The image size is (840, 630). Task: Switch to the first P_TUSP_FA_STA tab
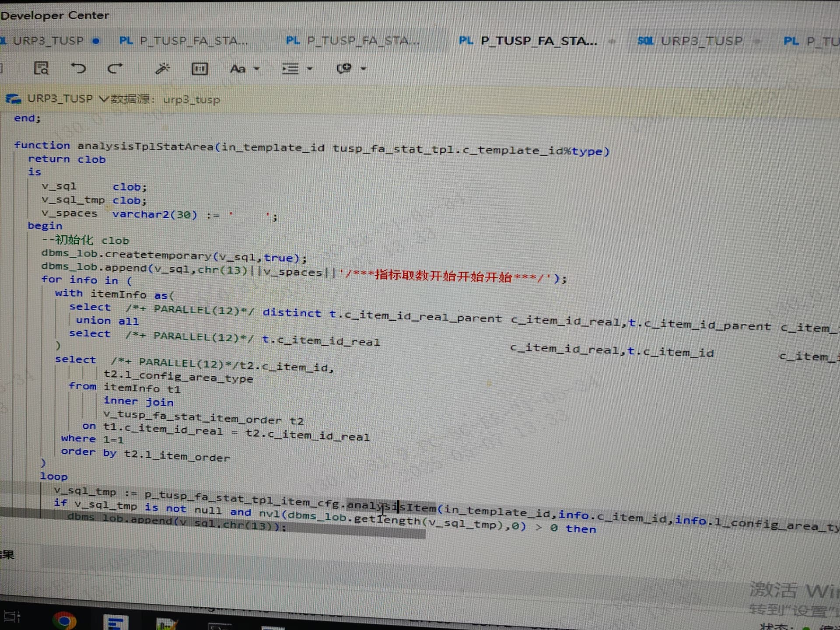184,40
